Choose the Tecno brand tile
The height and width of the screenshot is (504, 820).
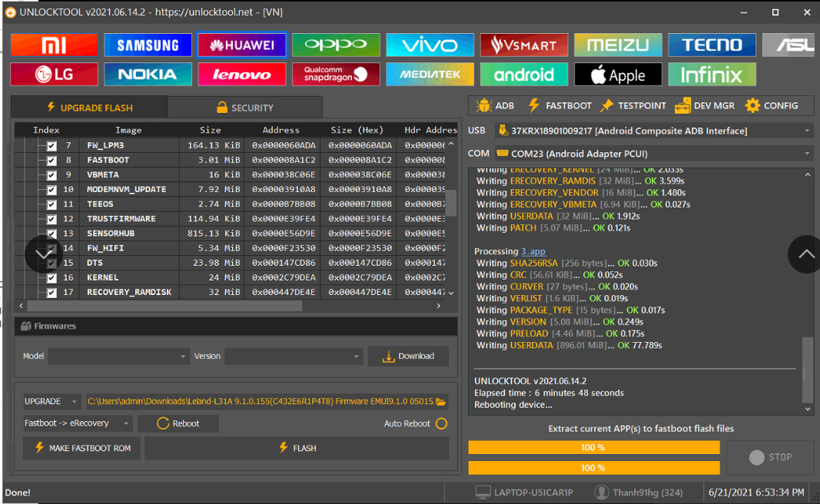pos(712,45)
